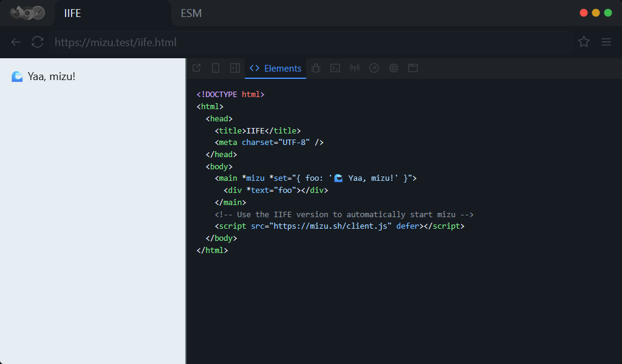Click the IIFE version comment line

[344, 214]
